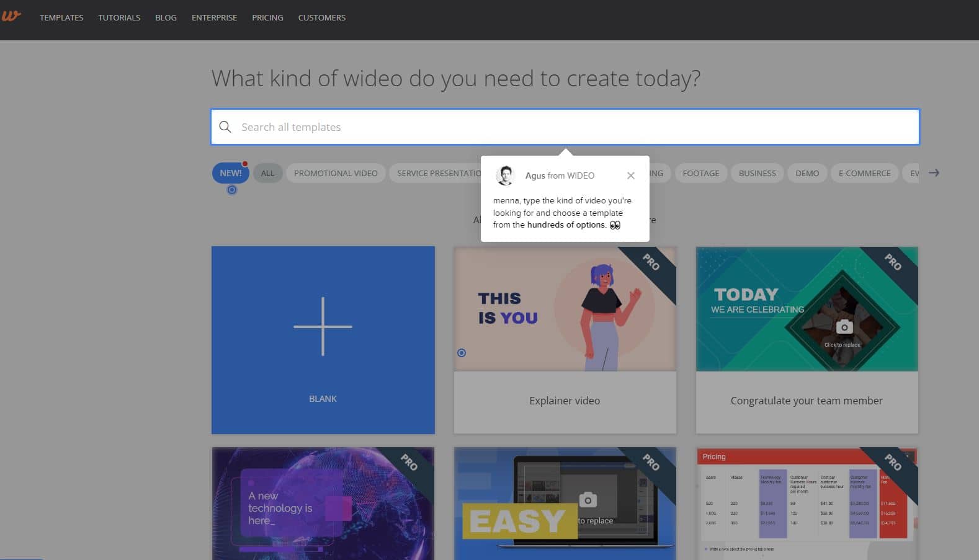This screenshot has height=560, width=979.
Task: Filter by FOOTAGE category
Action: click(x=700, y=173)
